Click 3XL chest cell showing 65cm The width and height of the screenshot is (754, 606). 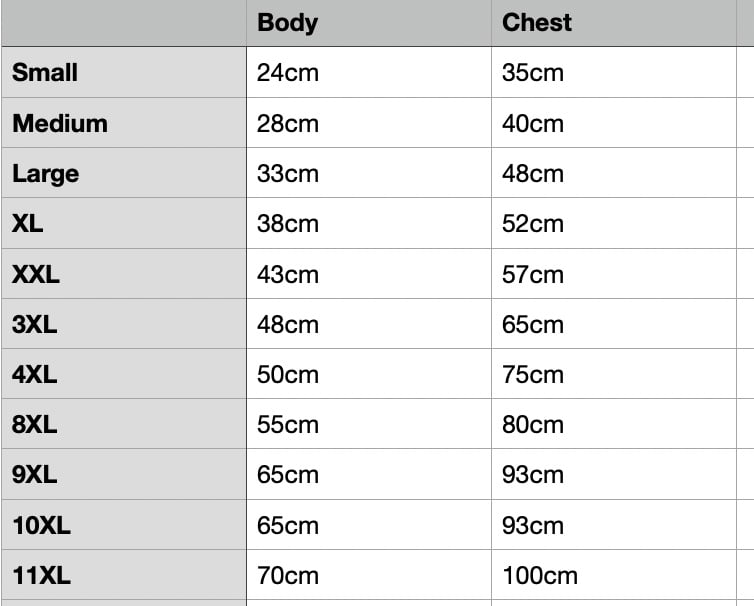(x=613, y=325)
